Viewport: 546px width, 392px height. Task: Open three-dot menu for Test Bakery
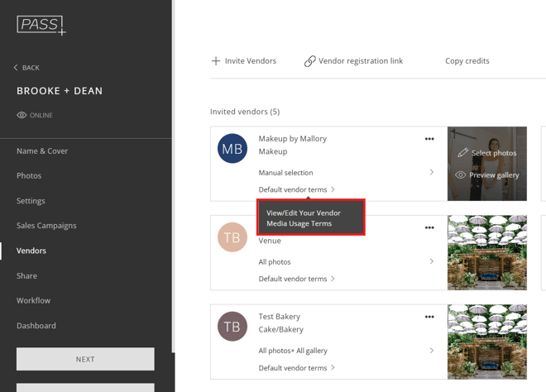point(429,317)
